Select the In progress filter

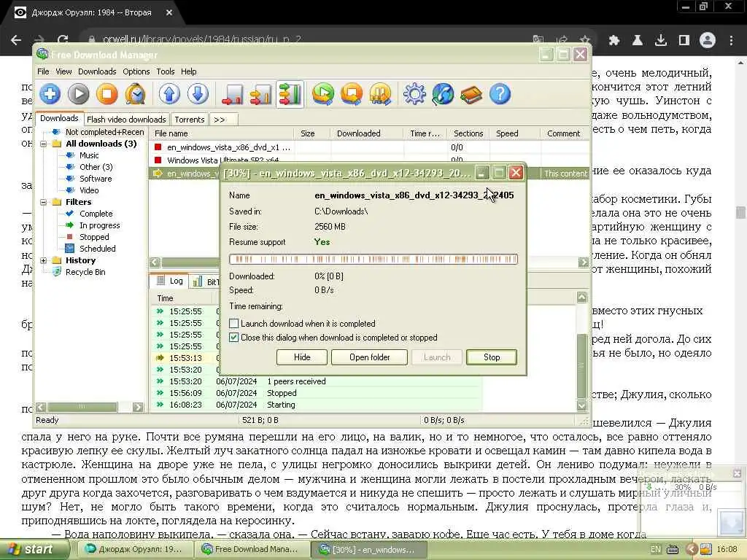pos(99,225)
